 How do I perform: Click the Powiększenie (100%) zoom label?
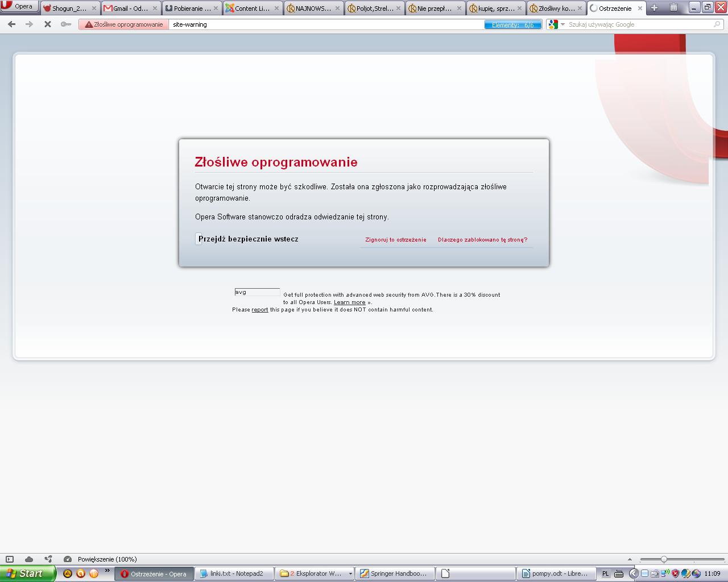coord(107,559)
